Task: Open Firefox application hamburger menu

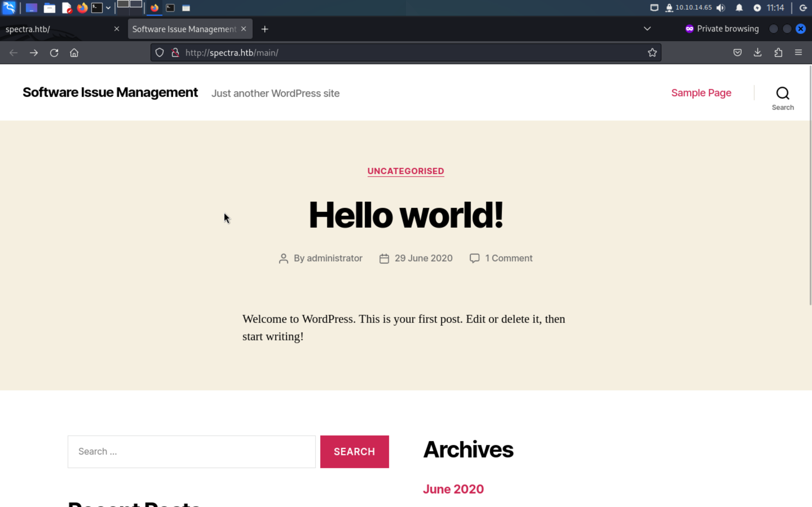Action: [798, 53]
